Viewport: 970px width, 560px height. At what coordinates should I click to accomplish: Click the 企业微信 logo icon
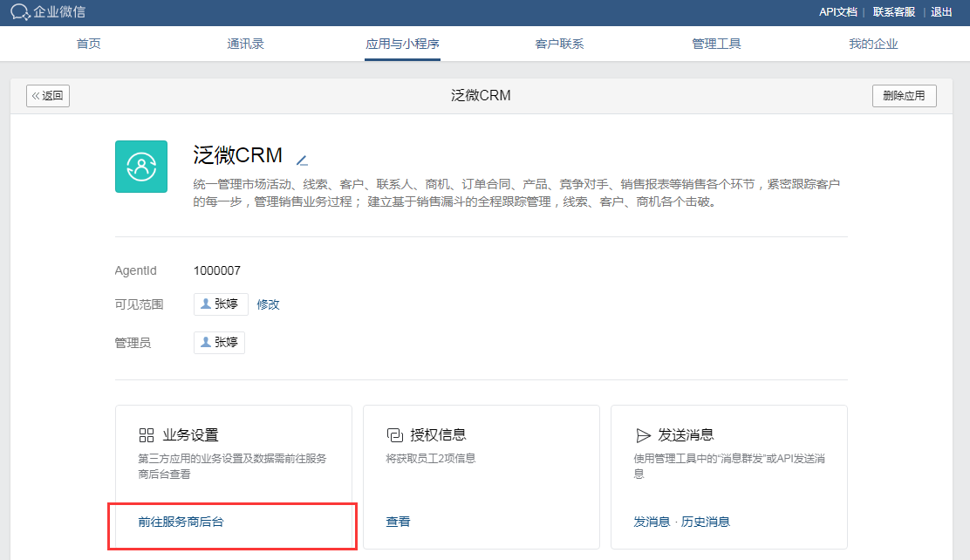tap(20, 11)
